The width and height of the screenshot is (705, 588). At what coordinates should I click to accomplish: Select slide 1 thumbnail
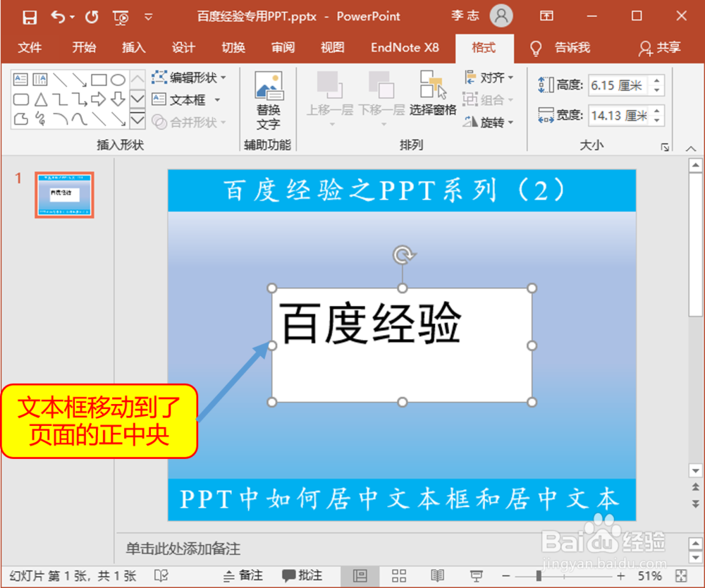(x=64, y=195)
